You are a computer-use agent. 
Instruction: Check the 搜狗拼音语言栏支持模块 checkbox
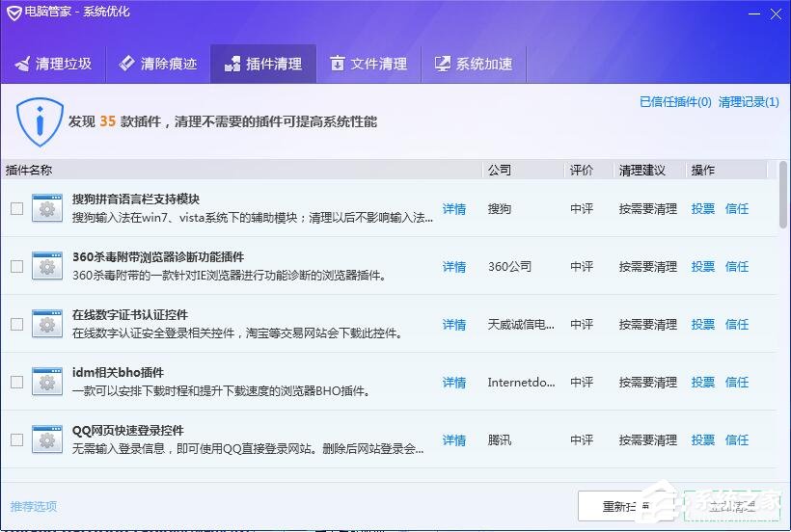(16, 209)
